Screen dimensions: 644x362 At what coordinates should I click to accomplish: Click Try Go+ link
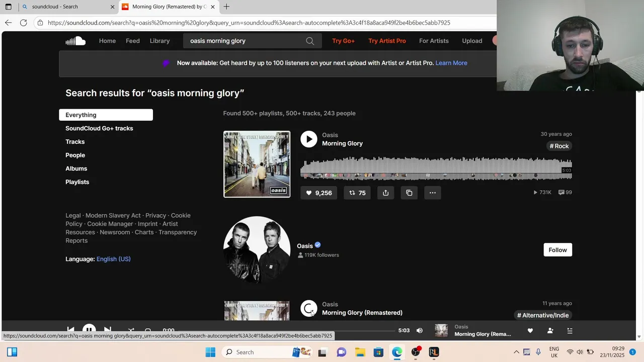point(343,41)
